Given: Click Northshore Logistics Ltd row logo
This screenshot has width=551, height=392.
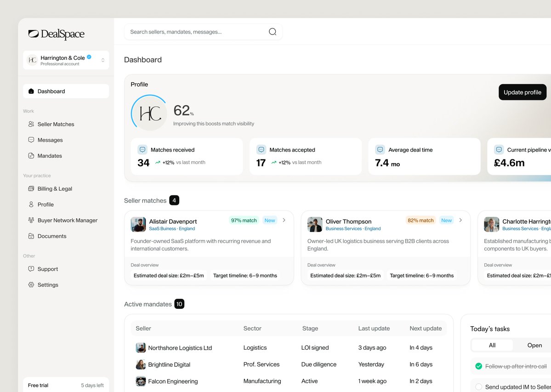Looking at the screenshot, I should 141,348.
